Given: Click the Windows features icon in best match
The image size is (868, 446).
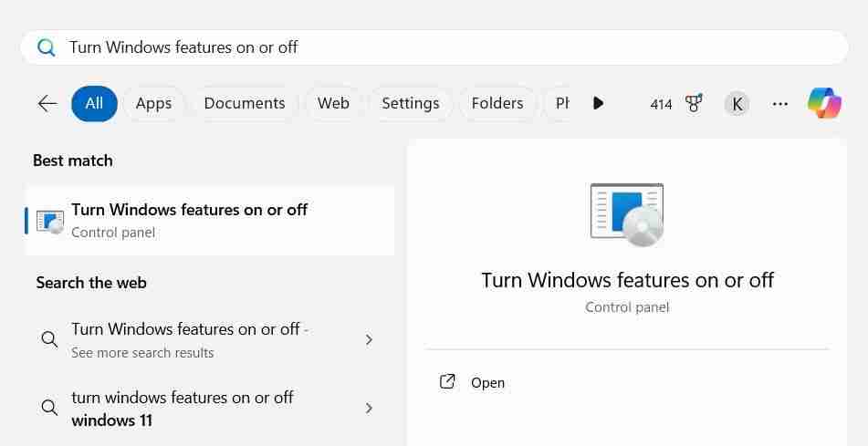Looking at the screenshot, I should 50,222.
